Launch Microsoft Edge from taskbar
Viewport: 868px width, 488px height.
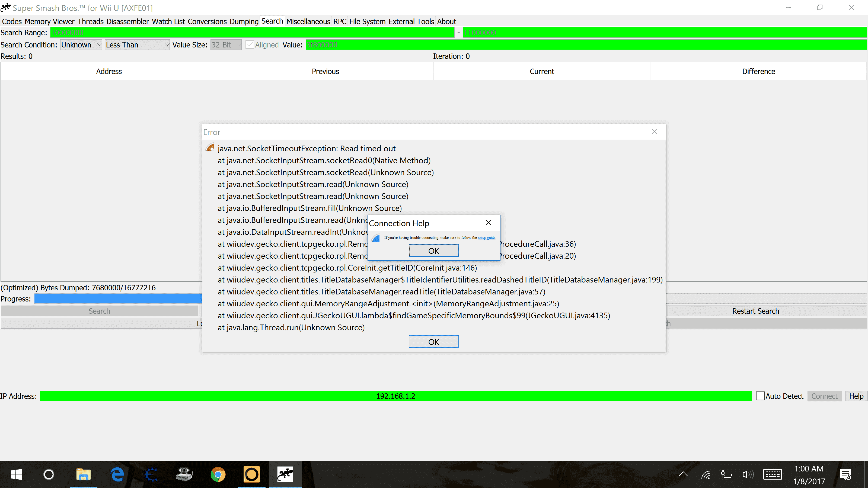[x=117, y=474]
